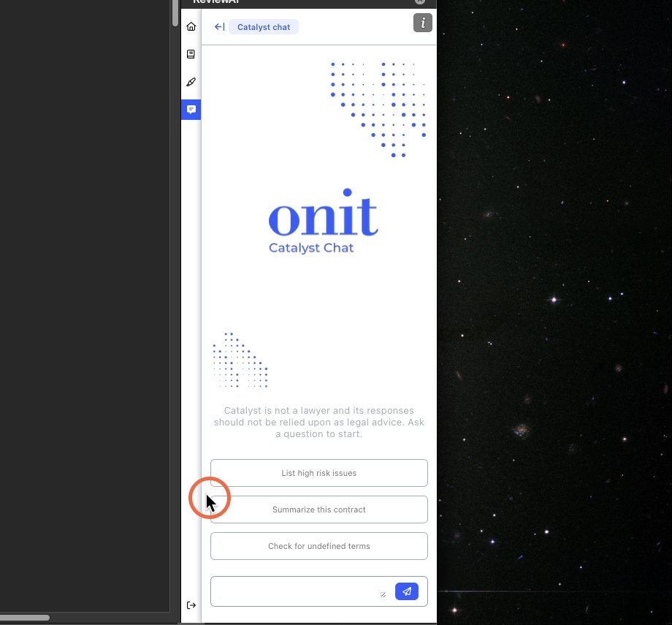672x625 pixels.
Task: Select the Catalyst chat tab label
Action: coord(264,27)
